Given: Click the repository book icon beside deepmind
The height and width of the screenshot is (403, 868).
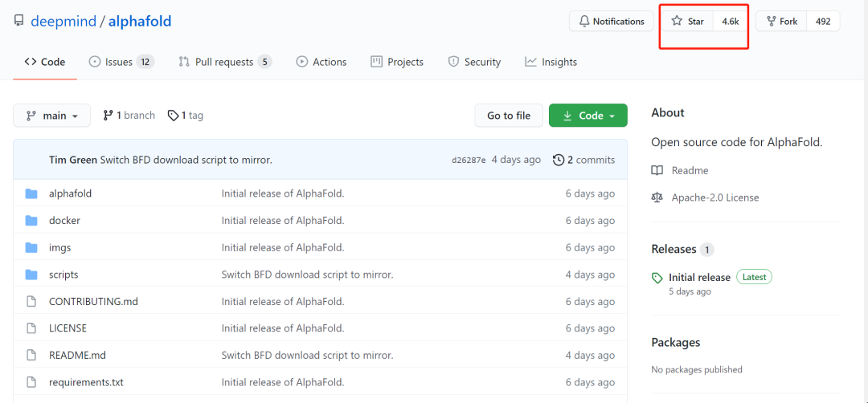Looking at the screenshot, I should (x=18, y=22).
